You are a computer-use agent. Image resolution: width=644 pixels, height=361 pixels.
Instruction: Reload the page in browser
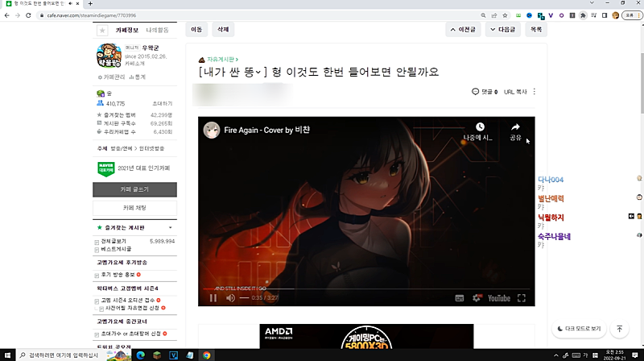pos(28,15)
